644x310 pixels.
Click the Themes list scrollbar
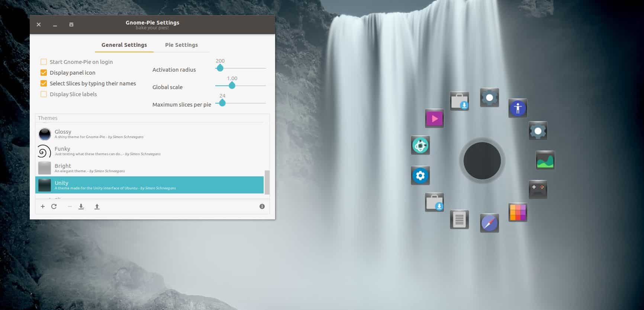point(267,182)
